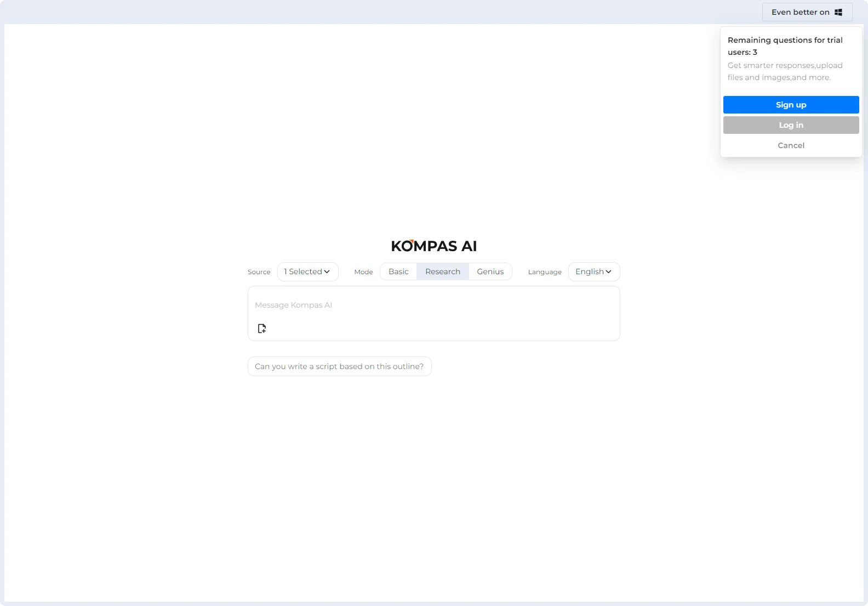Open the Language dropdown showing English
Screen dimensions: 868x606
594,271
